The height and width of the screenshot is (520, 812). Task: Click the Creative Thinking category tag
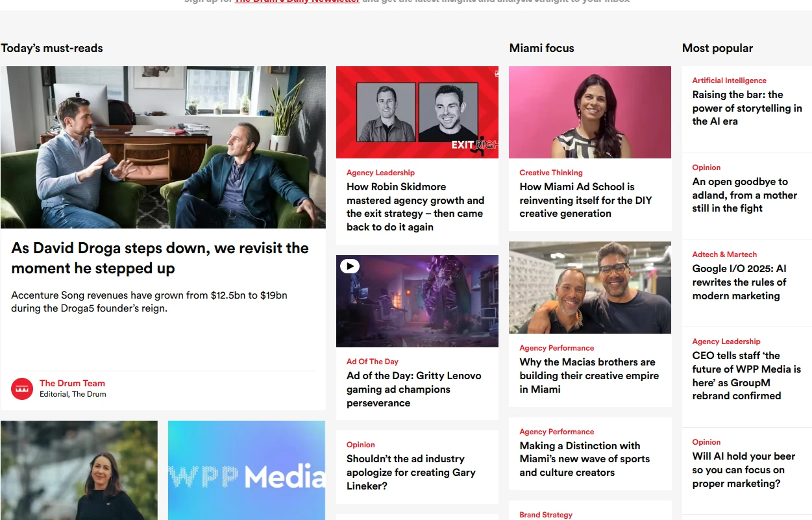[551, 173]
